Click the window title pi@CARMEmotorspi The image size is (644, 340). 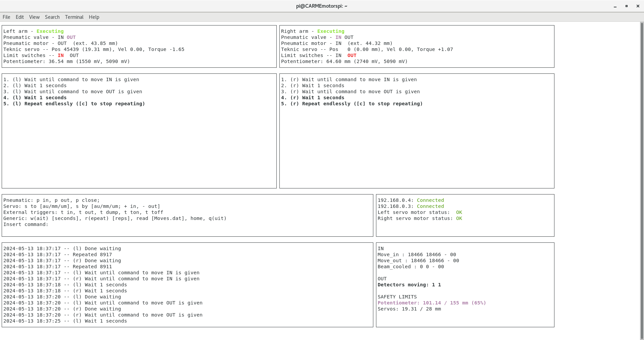click(321, 6)
